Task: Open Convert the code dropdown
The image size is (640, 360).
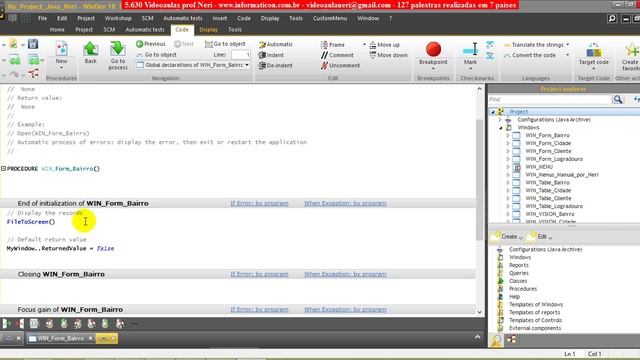Action: [x=568, y=55]
